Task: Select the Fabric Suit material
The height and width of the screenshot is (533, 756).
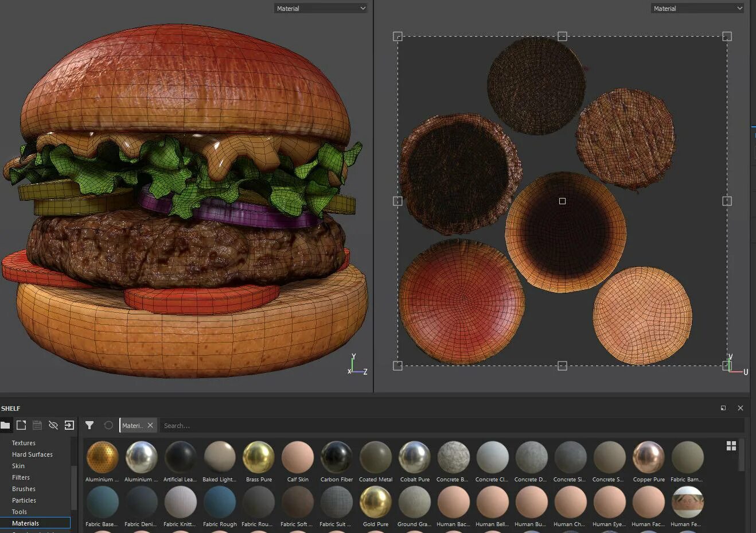Action: pos(337,502)
